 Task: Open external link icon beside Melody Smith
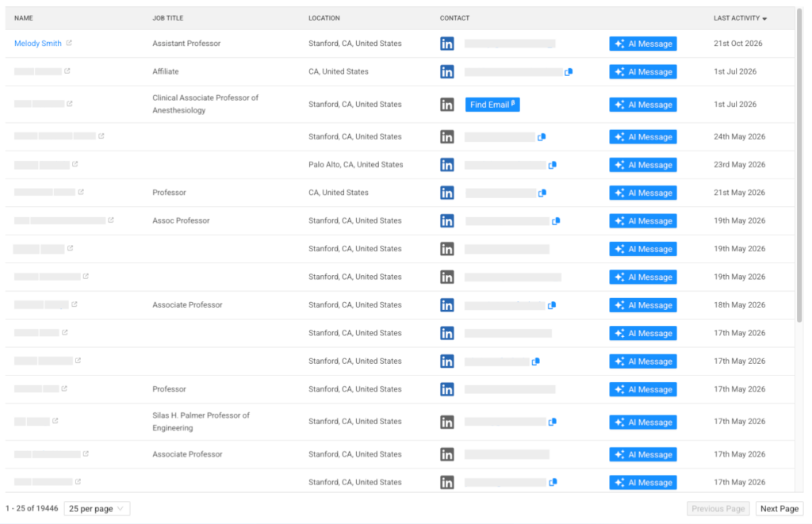69,43
